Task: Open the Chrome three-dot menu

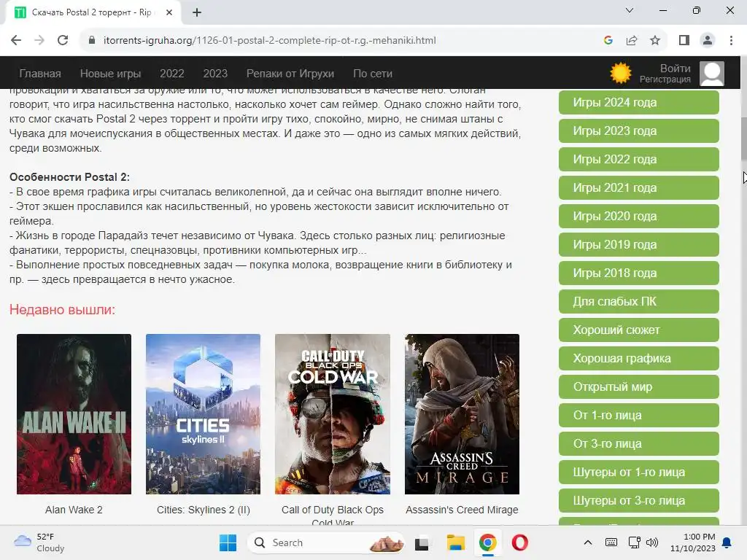Action: [731, 41]
